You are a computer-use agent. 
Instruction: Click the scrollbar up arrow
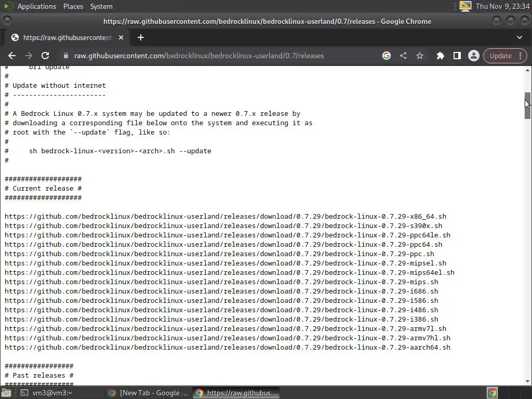coord(527,70)
